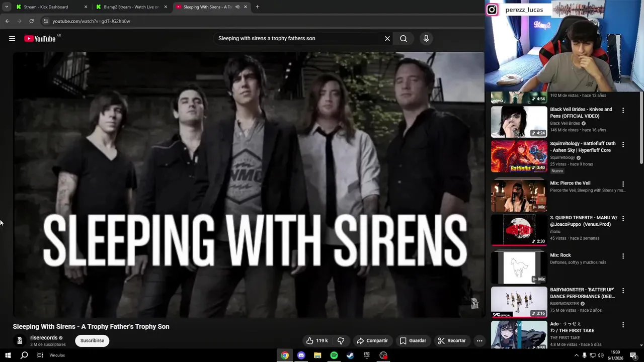Start voice search with the microphone
This screenshot has height=362, width=644.
[x=426, y=39]
